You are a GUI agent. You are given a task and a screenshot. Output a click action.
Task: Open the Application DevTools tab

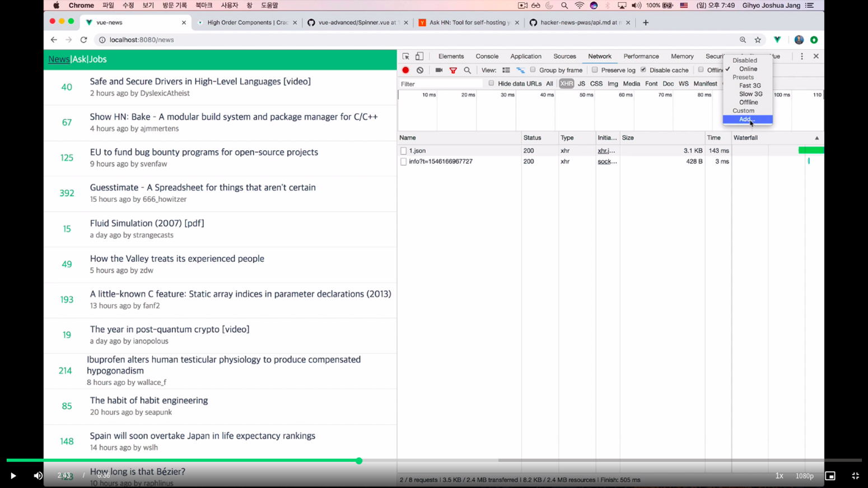coord(526,57)
